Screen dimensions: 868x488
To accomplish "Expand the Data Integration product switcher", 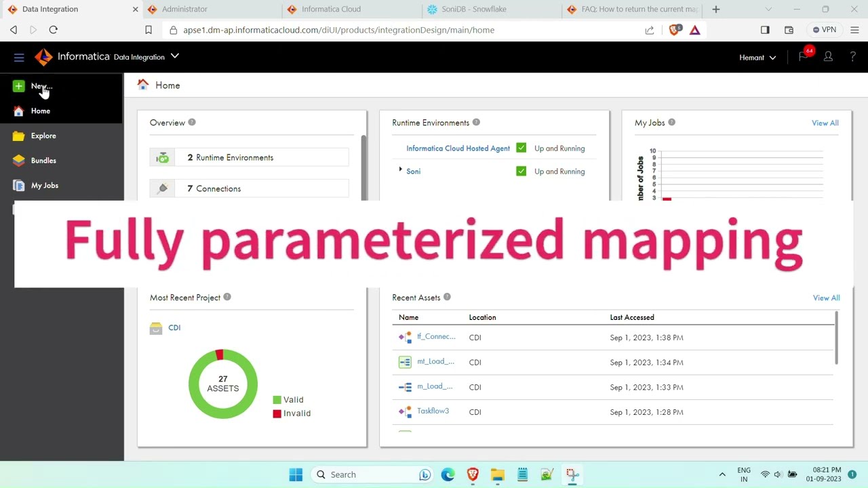I will click(175, 56).
